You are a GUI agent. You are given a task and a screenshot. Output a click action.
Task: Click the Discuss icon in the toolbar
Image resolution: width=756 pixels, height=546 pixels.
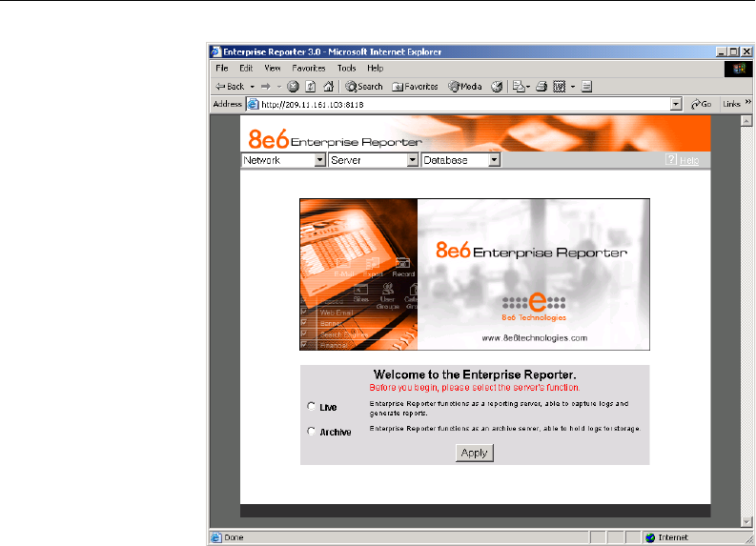pos(586,87)
